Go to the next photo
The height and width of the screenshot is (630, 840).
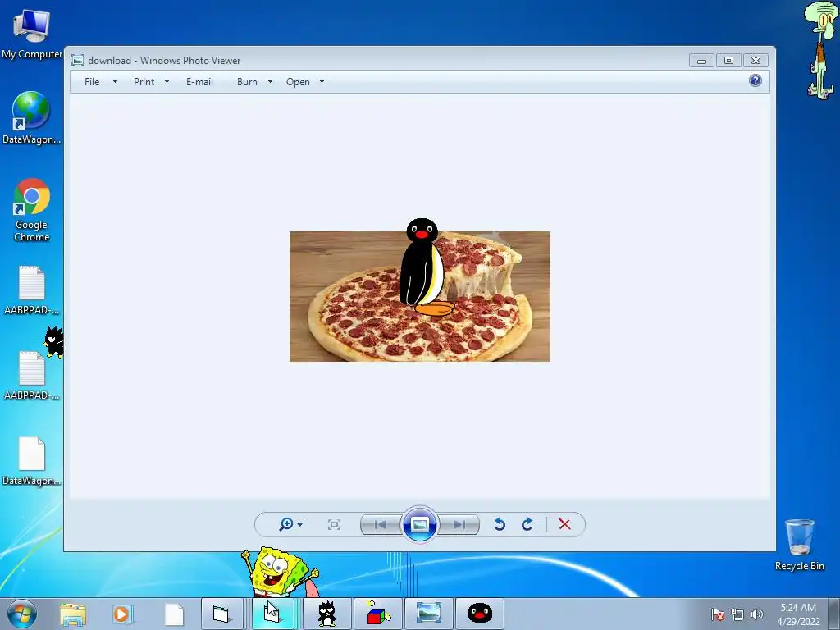tap(459, 524)
